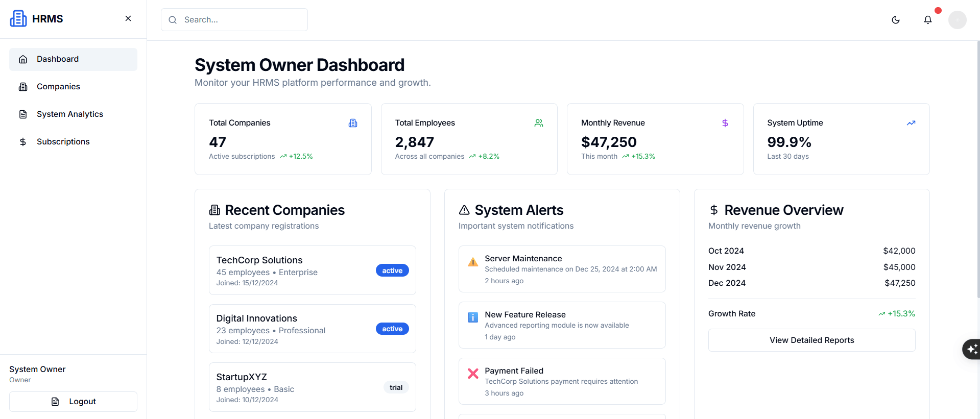
Task: Click the HRMS building logo icon
Action: point(18,19)
